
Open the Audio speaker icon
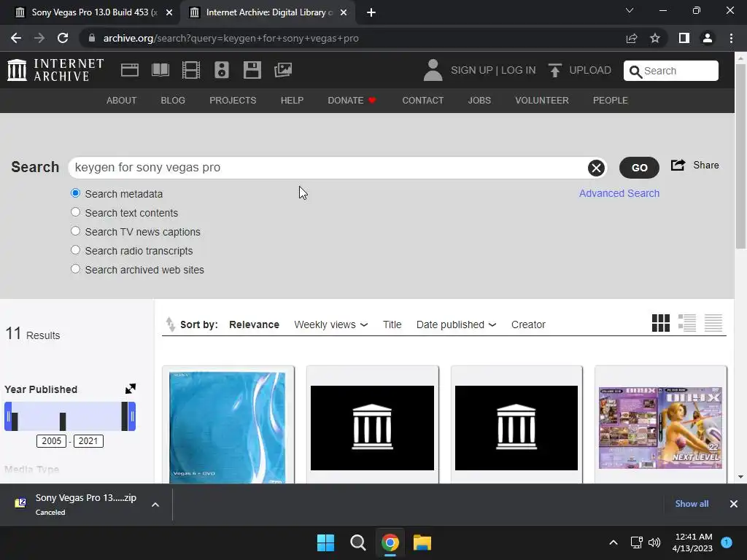click(x=222, y=70)
